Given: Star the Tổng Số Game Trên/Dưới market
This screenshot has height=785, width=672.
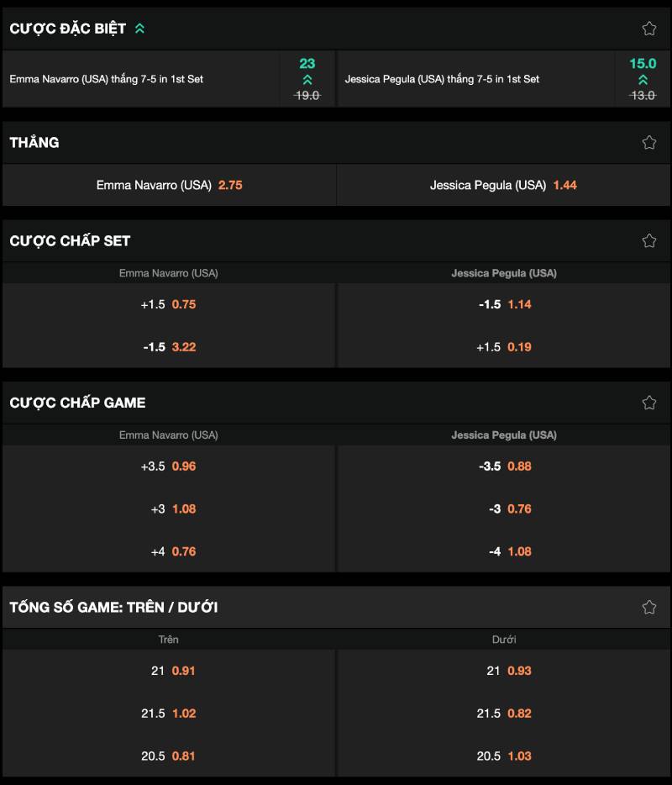Looking at the screenshot, I should click(648, 607).
